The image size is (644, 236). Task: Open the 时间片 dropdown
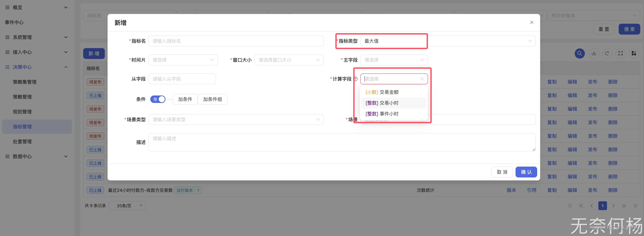(x=183, y=60)
